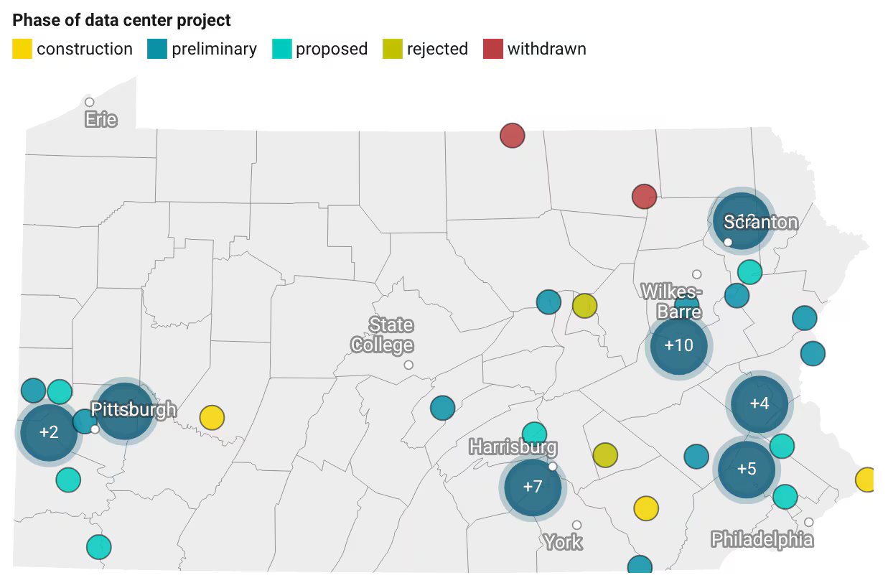Expand the +5 project cluster
The image size is (888, 588).
tap(747, 470)
